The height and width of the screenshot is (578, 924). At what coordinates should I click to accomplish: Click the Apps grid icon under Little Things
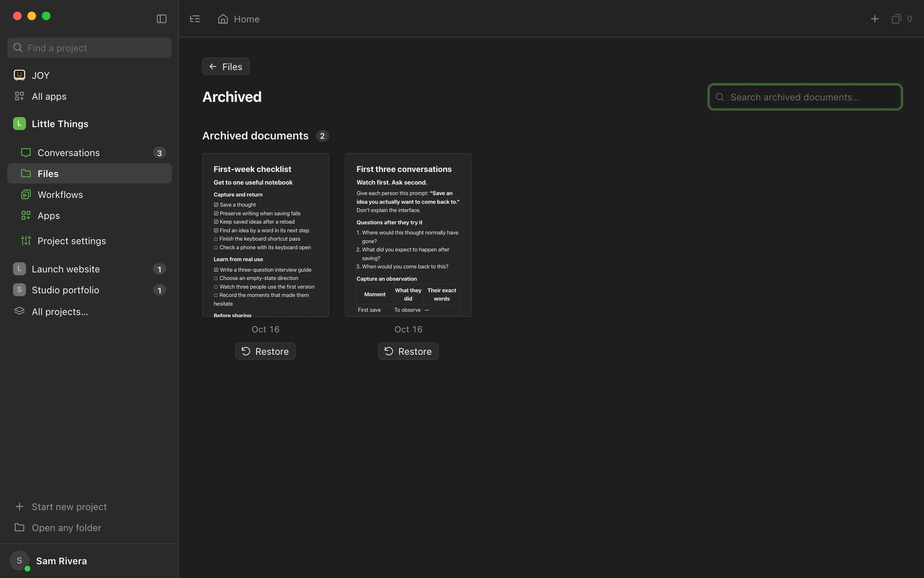click(26, 216)
